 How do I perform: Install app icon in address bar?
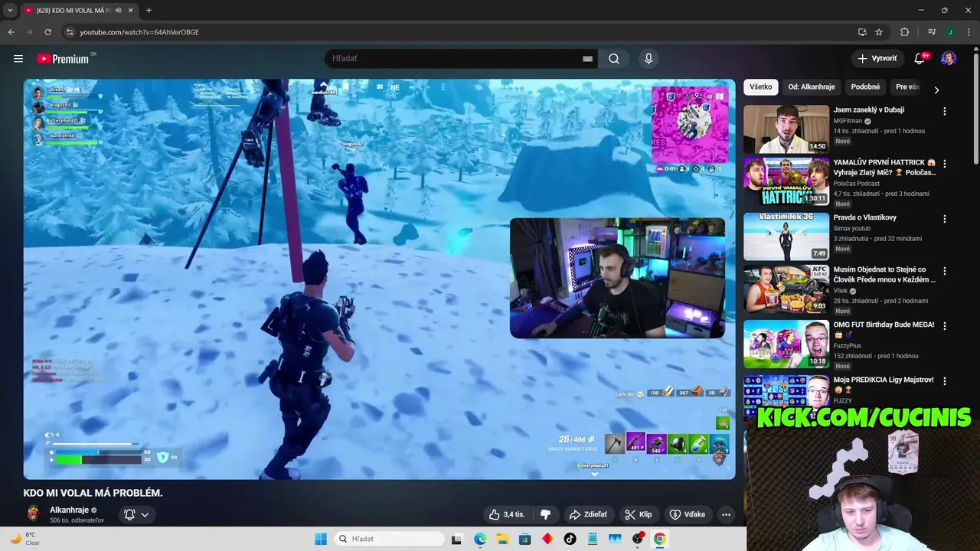coord(862,32)
